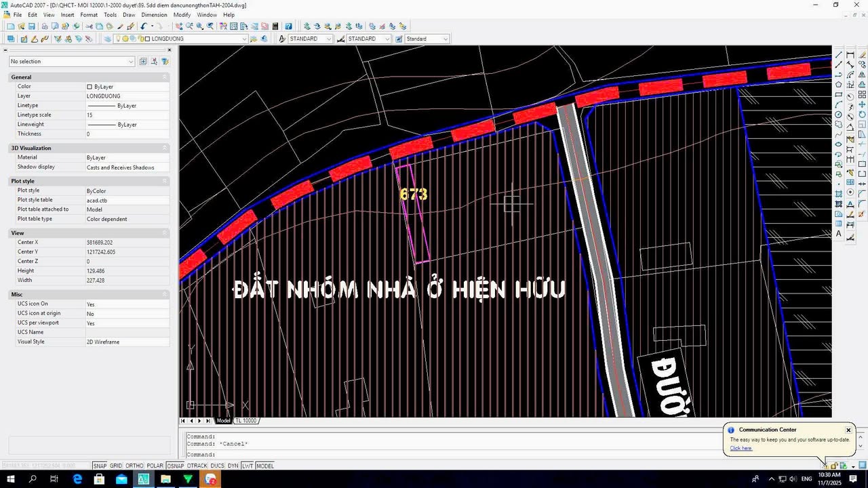This screenshot has width=868, height=488.
Task: Click the Quick Select button in Properties palette
Action: pos(165,61)
